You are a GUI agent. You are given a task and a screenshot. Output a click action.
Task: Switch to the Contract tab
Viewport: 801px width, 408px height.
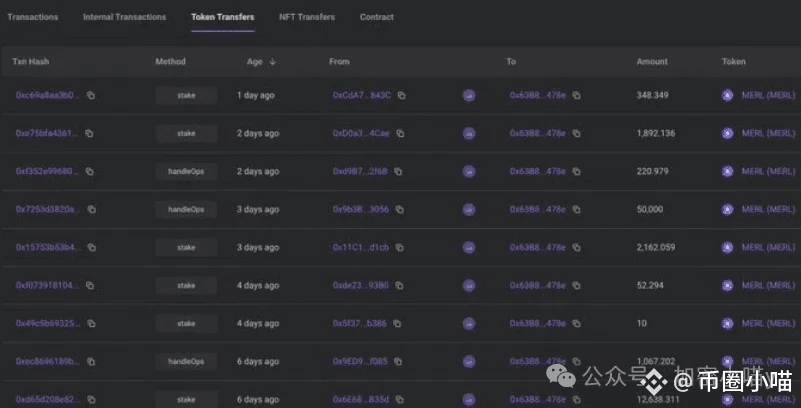click(376, 17)
